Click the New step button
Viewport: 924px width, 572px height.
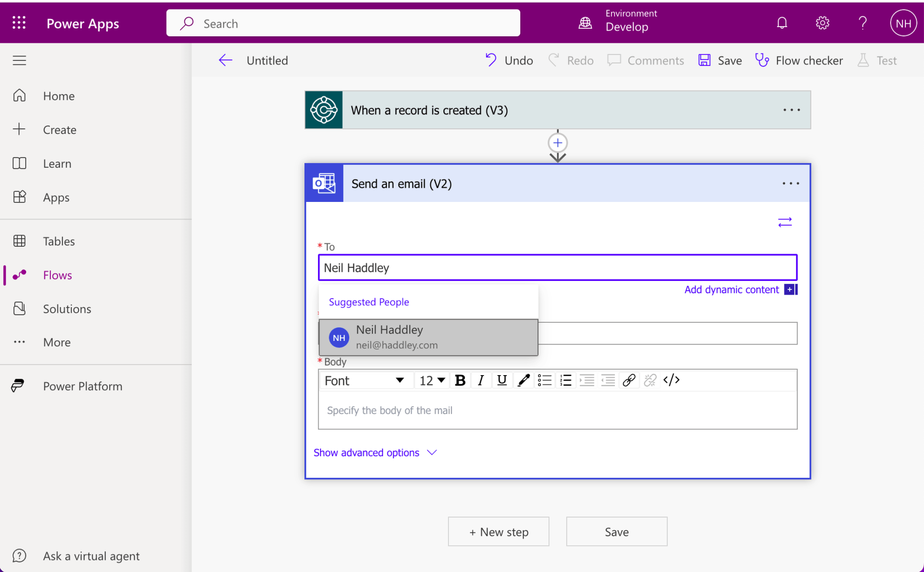[498, 532]
